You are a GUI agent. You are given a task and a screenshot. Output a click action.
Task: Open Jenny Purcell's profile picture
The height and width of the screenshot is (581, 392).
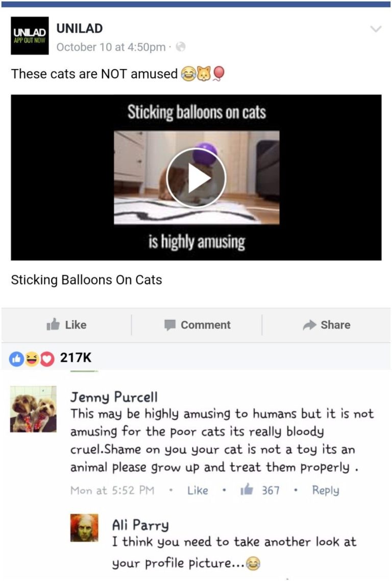tap(33, 409)
